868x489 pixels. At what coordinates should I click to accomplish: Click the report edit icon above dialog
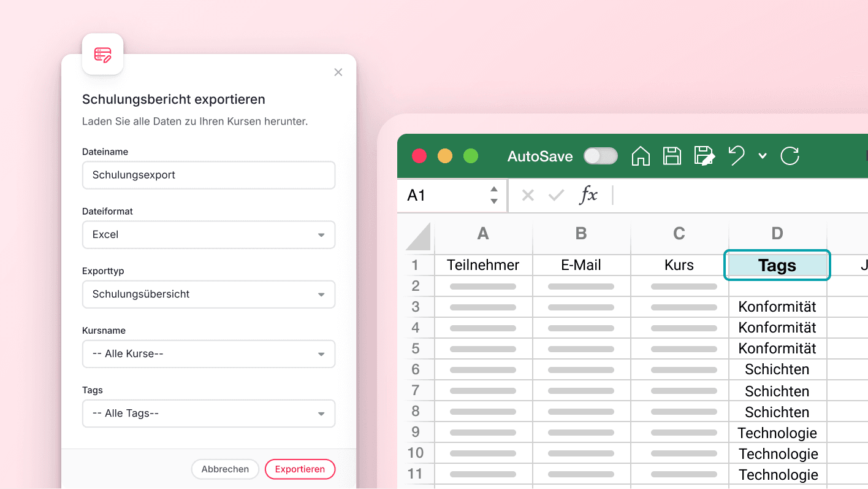click(102, 54)
